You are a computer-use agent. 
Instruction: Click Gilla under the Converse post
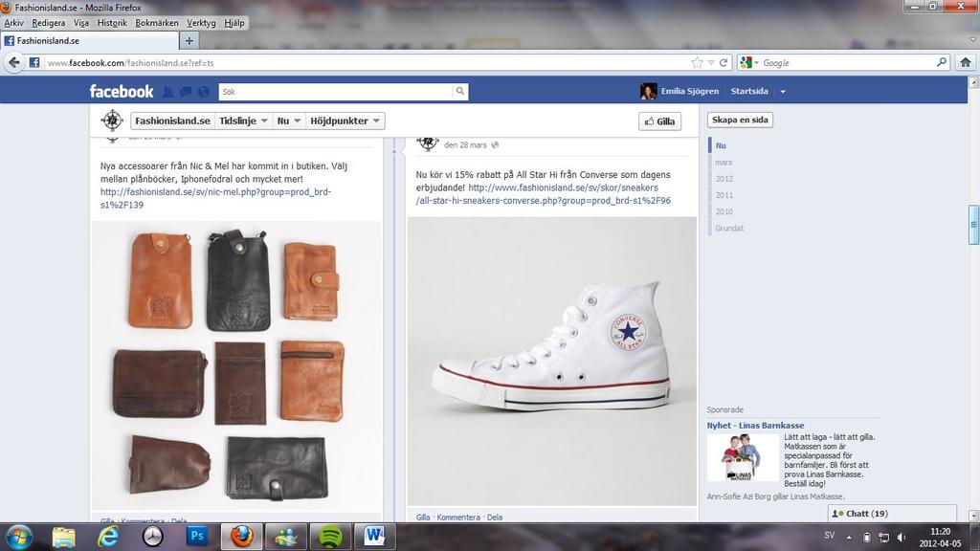423,518
